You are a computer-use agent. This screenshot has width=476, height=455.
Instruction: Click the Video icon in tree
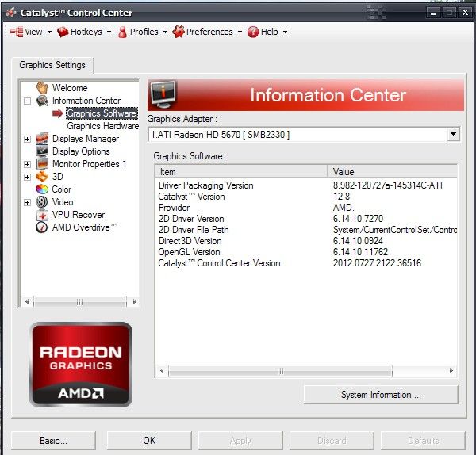[42, 202]
